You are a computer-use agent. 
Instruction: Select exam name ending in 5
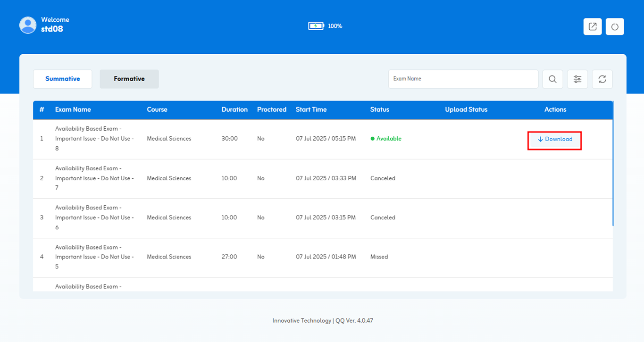(94, 257)
